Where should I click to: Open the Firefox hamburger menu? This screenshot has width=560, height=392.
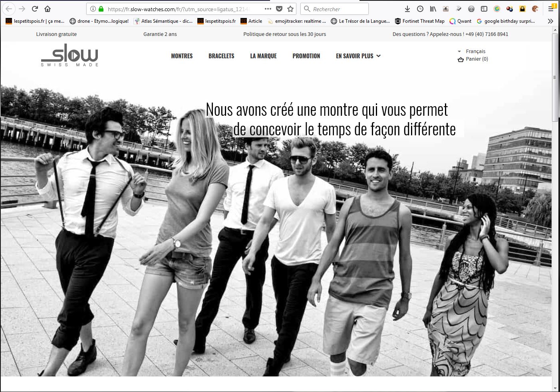click(x=551, y=9)
